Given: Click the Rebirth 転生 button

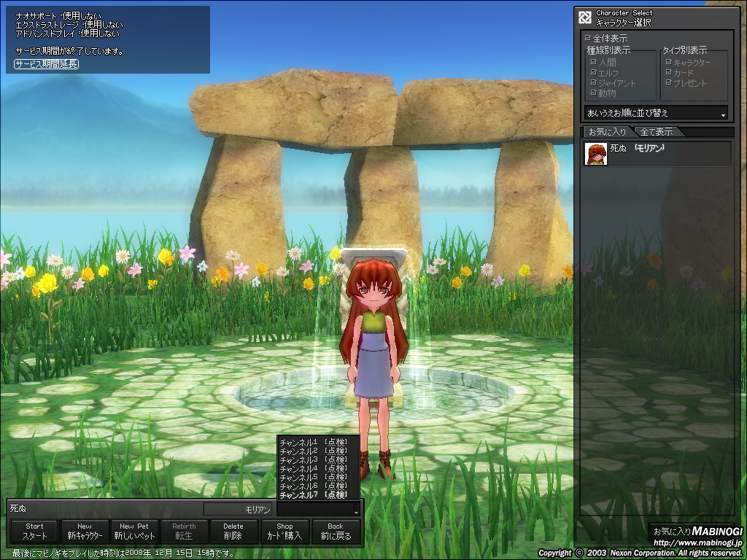Looking at the screenshot, I should (x=184, y=531).
